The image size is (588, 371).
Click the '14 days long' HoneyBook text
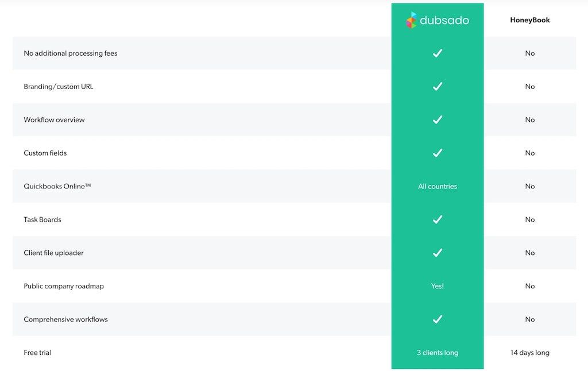529,353
